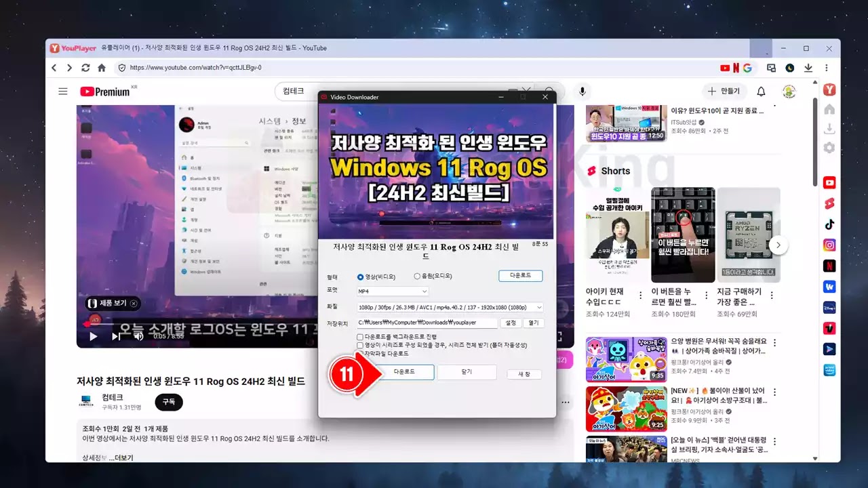
Task: Click the microphone voice search button
Action: [x=581, y=91]
